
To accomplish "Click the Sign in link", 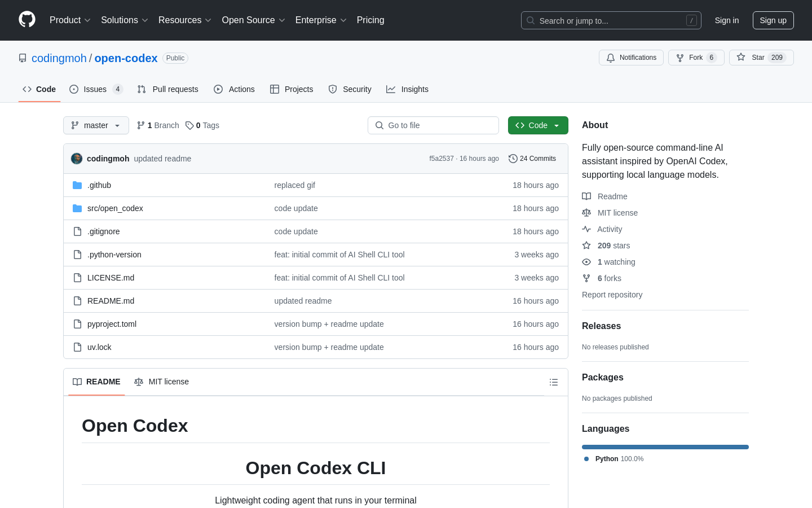I will click(727, 20).
